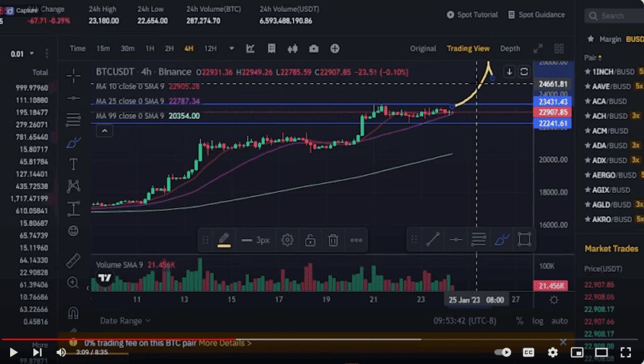Select the crosshair cursor tool
The image size is (644, 364).
(x=74, y=77)
